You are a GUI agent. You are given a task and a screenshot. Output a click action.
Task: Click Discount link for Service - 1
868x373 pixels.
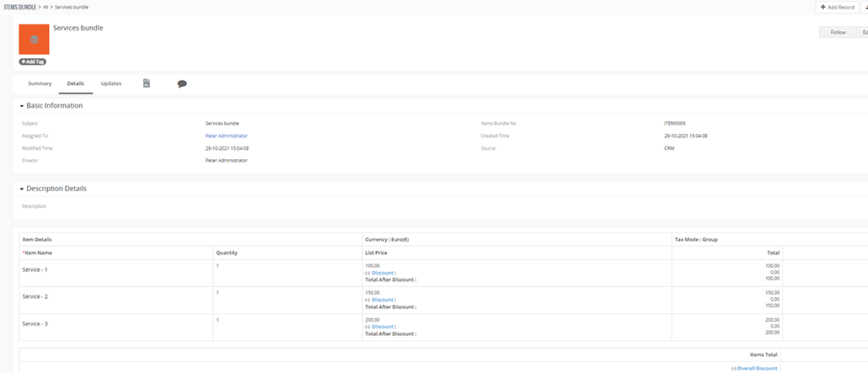coord(383,273)
